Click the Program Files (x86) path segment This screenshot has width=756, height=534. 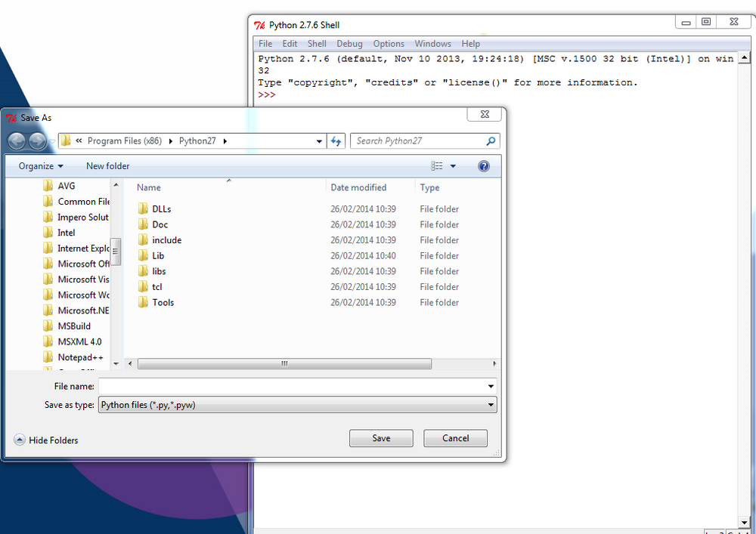coord(125,141)
